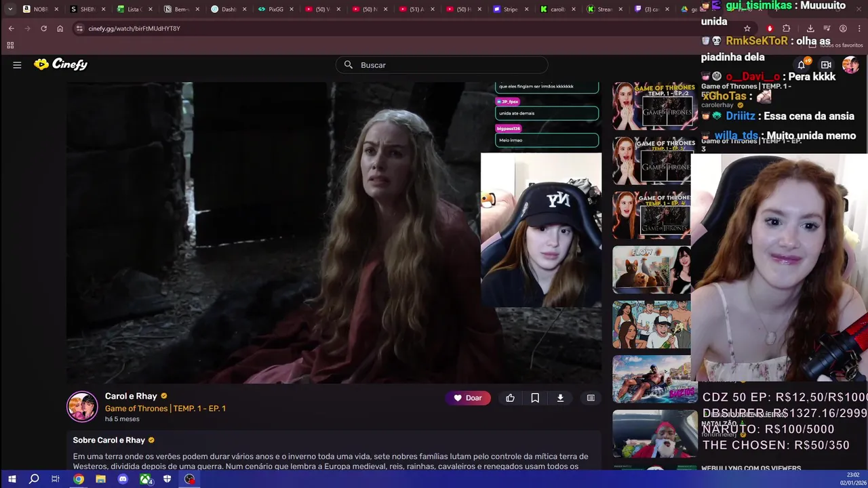Open the Santa in car video thumbnail
The image size is (868, 488).
tap(655, 434)
